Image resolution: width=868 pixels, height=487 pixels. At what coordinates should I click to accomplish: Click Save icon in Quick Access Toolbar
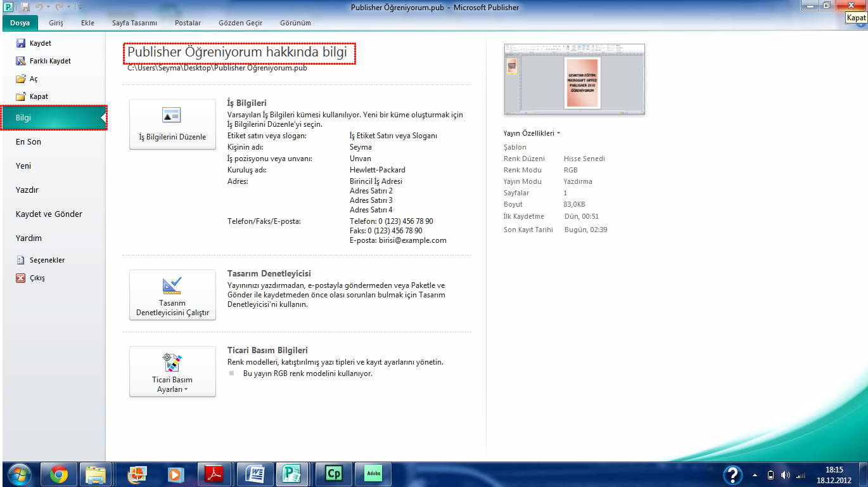pyautogui.click(x=25, y=7)
